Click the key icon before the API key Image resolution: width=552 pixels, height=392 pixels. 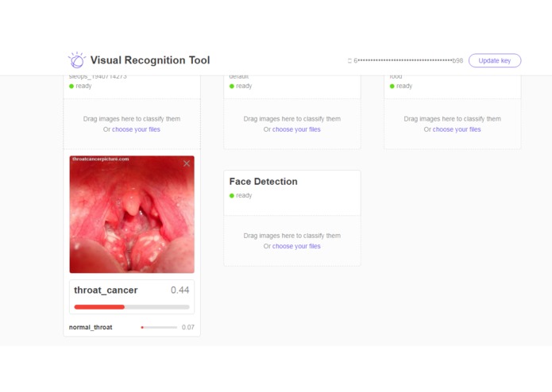pos(349,61)
